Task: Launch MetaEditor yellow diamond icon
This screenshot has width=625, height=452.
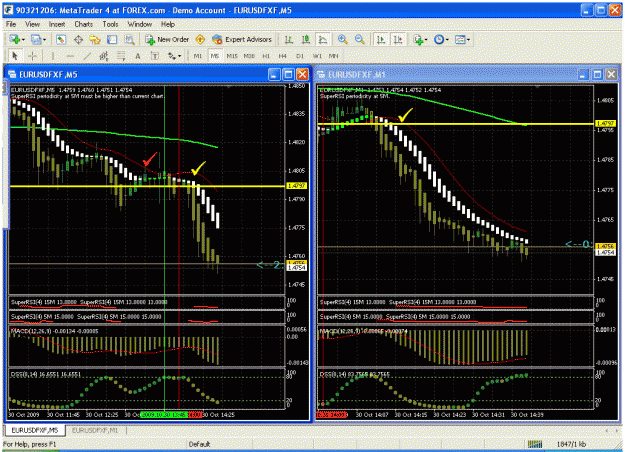Action: [x=200, y=39]
